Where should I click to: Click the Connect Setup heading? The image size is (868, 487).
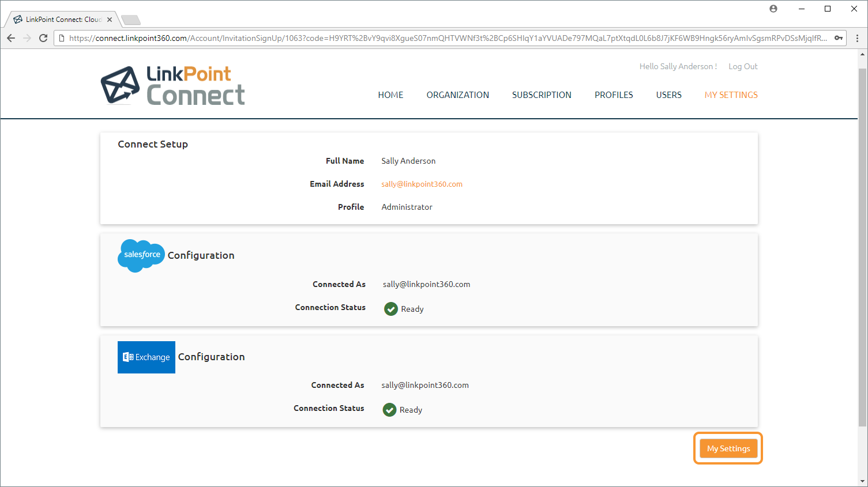coord(153,144)
